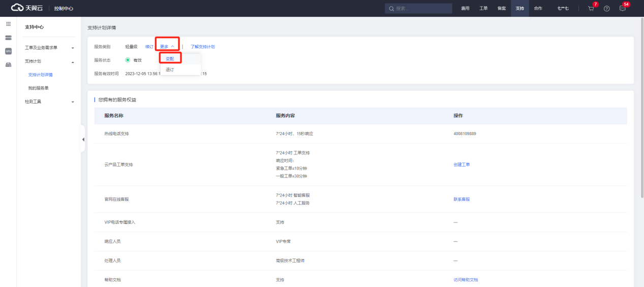Open 我的服务单 in the sidebar

point(39,88)
